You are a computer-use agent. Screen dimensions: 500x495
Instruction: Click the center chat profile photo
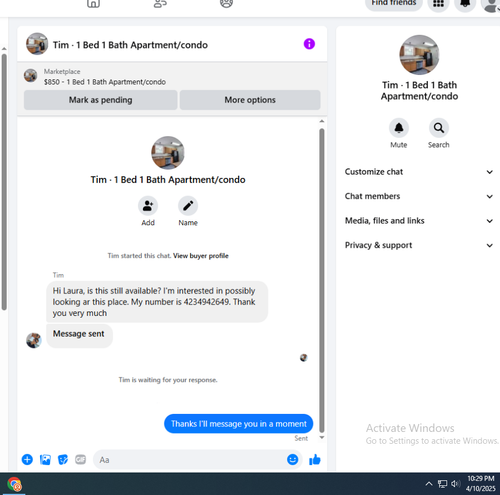coord(168,153)
